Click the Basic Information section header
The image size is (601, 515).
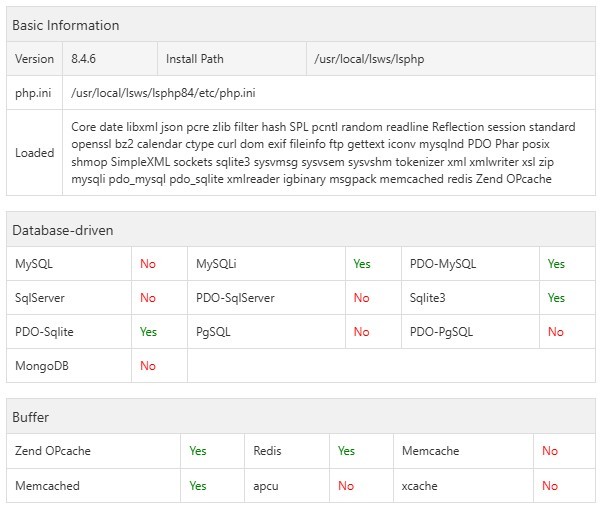[65, 25]
